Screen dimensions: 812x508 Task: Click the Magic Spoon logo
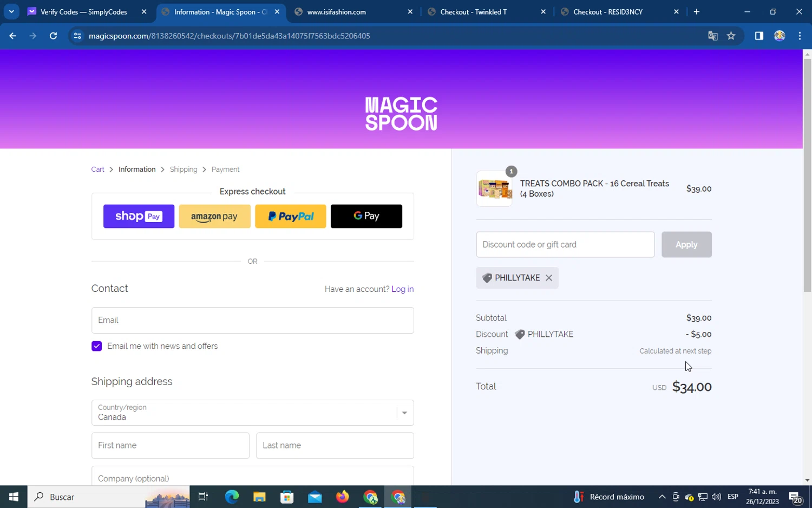click(401, 114)
